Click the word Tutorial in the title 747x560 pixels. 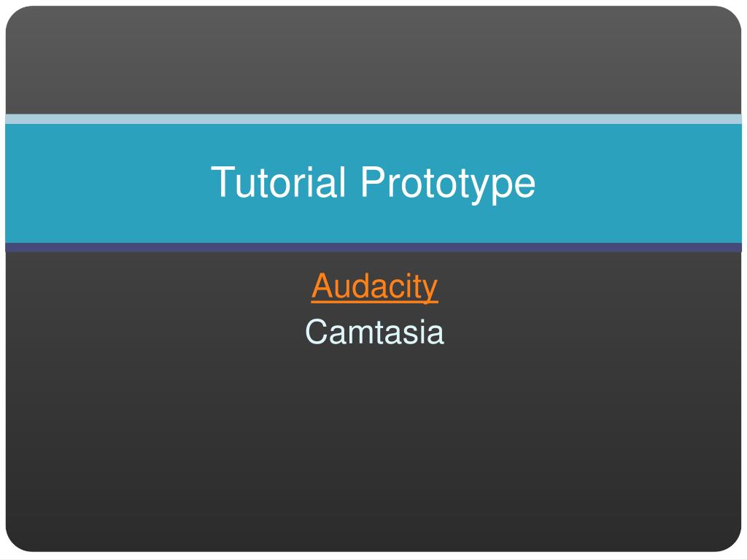[278, 182]
